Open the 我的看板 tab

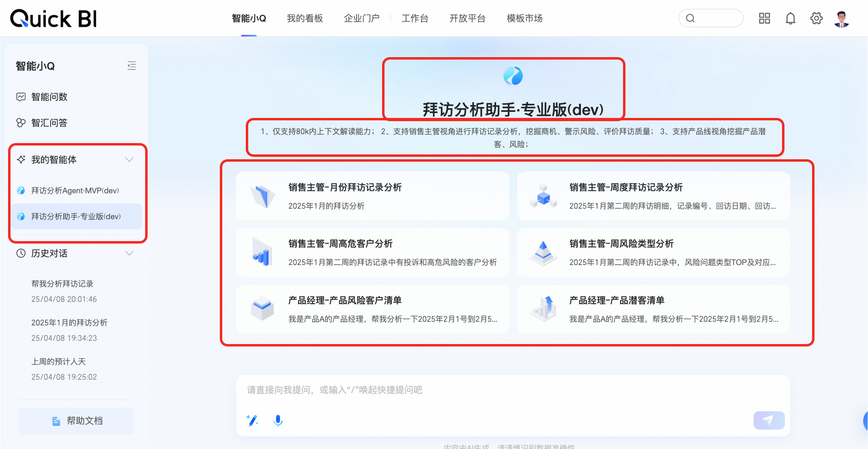tap(305, 18)
